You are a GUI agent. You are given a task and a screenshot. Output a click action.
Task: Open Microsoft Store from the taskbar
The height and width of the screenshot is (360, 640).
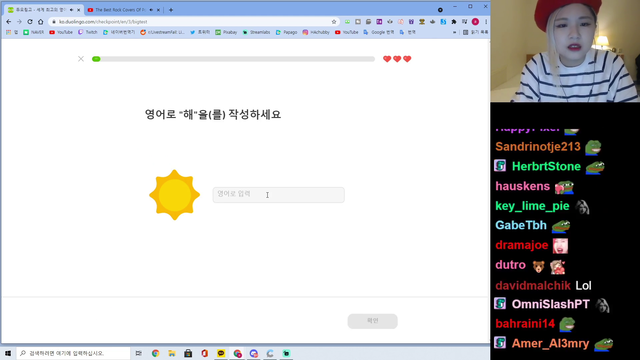tap(188, 353)
